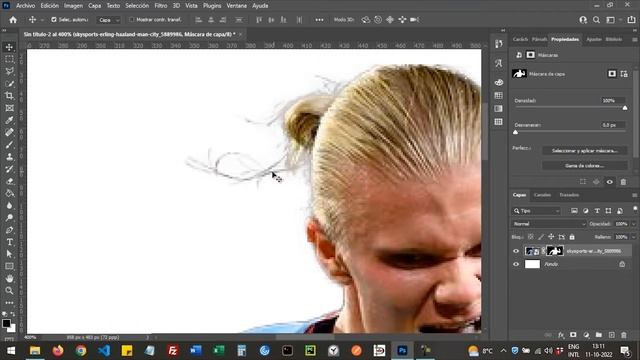Open tool preset picker arrow beside Move icon

point(42,20)
